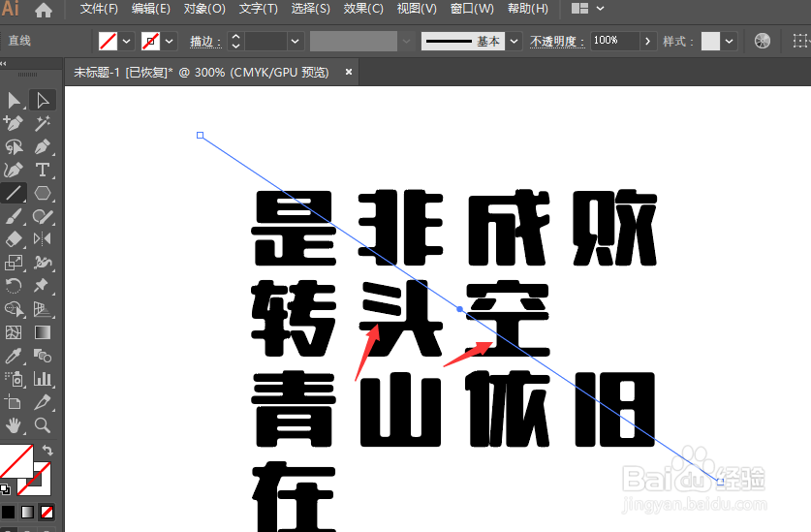Open the 选择(S) menu
This screenshot has width=811, height=532.
[310, 9]
